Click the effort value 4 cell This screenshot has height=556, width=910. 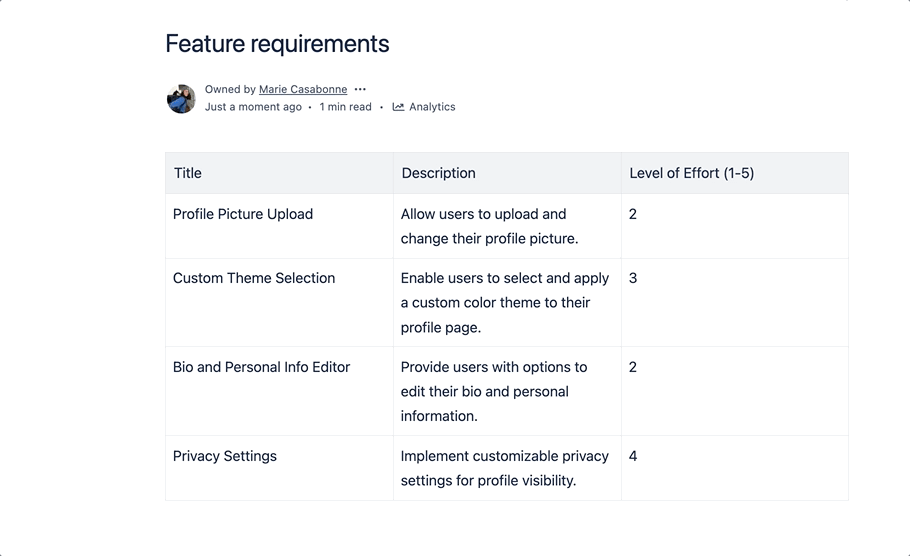click(x=633, y=456)
